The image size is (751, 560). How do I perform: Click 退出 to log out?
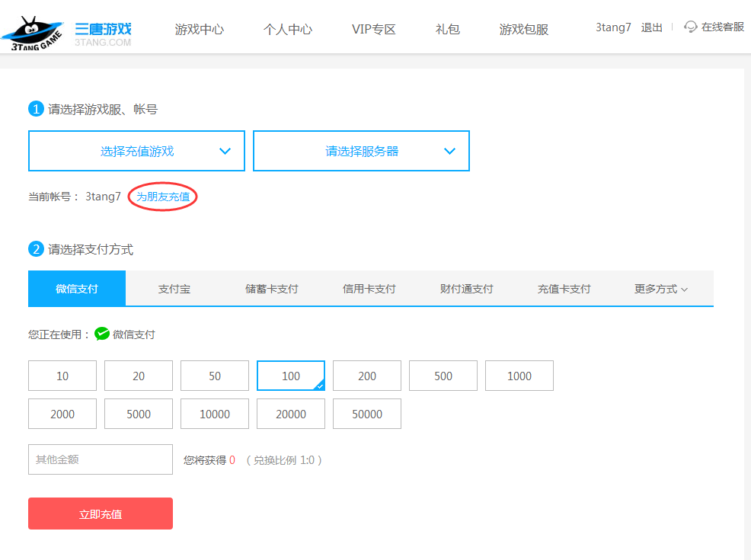[651, 27]
